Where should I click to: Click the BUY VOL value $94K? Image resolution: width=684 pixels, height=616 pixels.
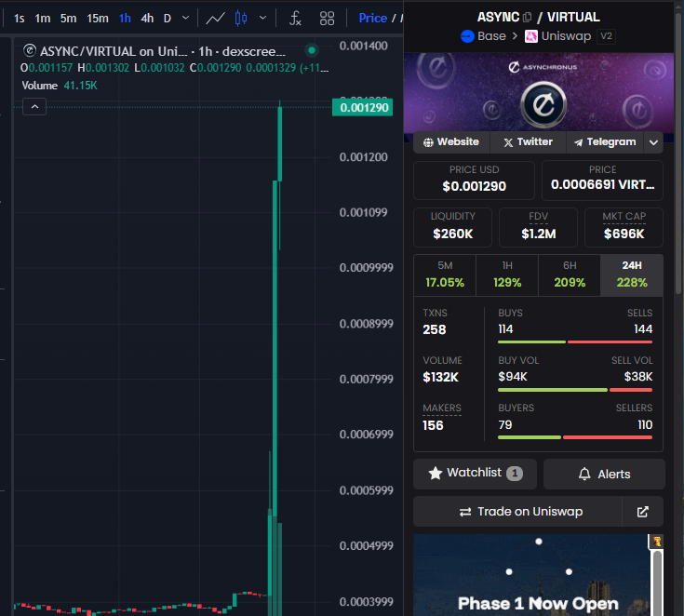tap(513, 377)
